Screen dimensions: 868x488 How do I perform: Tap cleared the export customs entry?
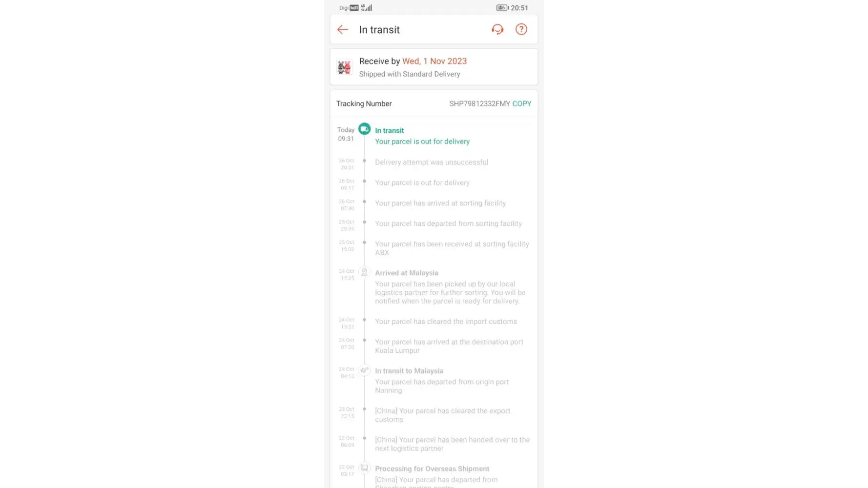(x=442, y=415)
